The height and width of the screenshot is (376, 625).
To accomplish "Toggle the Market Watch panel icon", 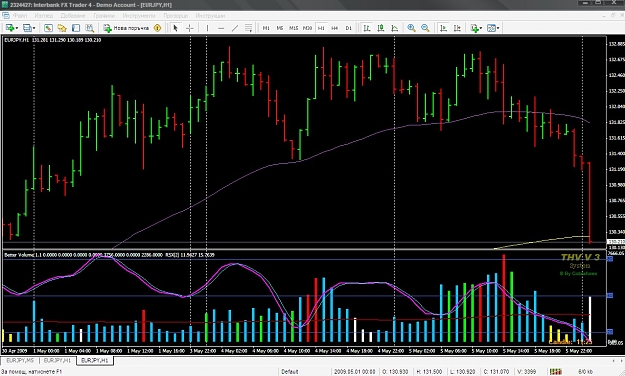I will 48,28.
